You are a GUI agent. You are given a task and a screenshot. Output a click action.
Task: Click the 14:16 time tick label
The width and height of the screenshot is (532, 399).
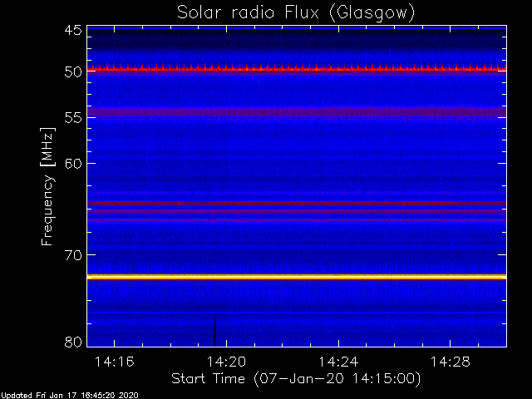coord(115,362)
